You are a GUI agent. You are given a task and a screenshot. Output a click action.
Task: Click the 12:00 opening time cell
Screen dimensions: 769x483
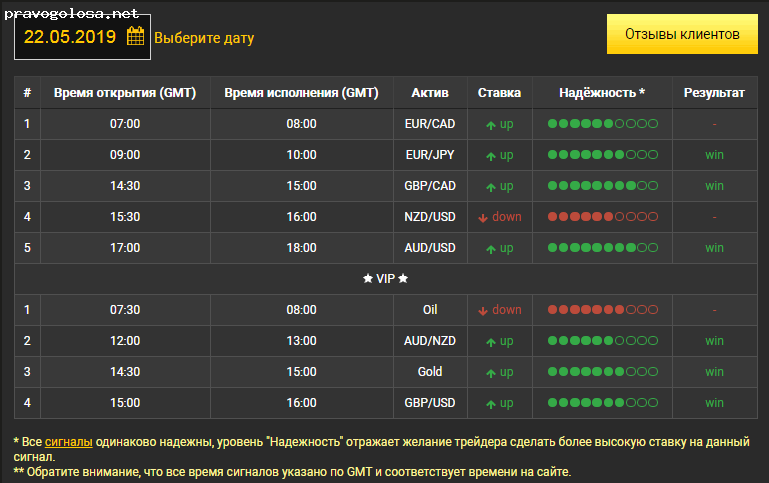point(125,340)
